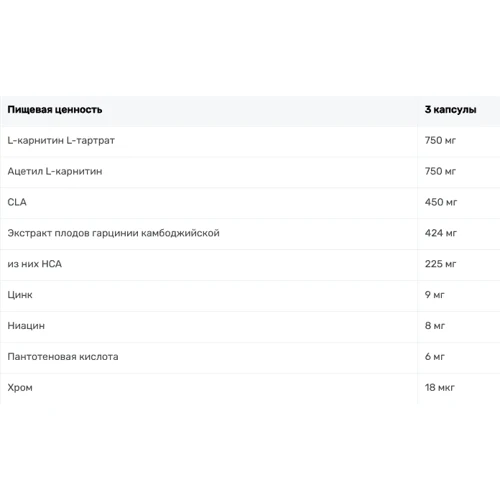Click the 'L-карнитин L-тартрат' row label

61,140
